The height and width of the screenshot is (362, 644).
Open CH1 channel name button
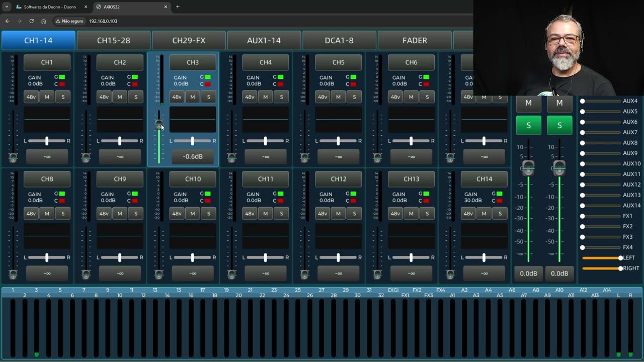point(47,62)
